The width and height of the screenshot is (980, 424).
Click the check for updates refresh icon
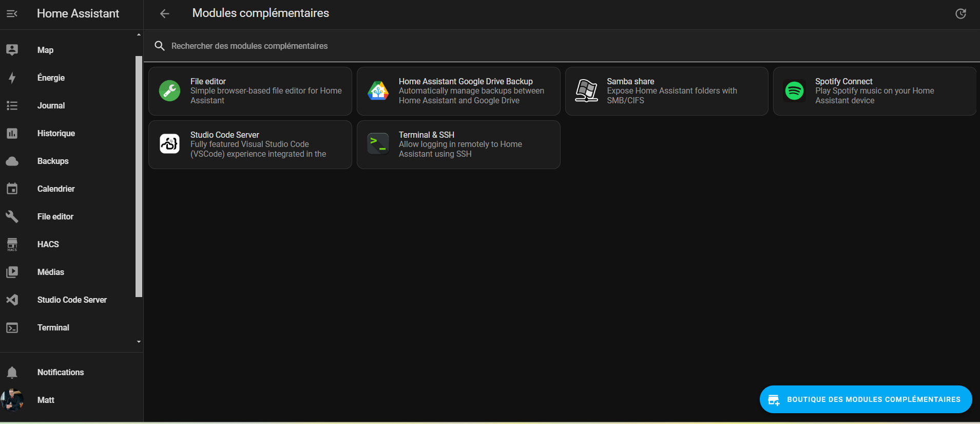point(960,14)
